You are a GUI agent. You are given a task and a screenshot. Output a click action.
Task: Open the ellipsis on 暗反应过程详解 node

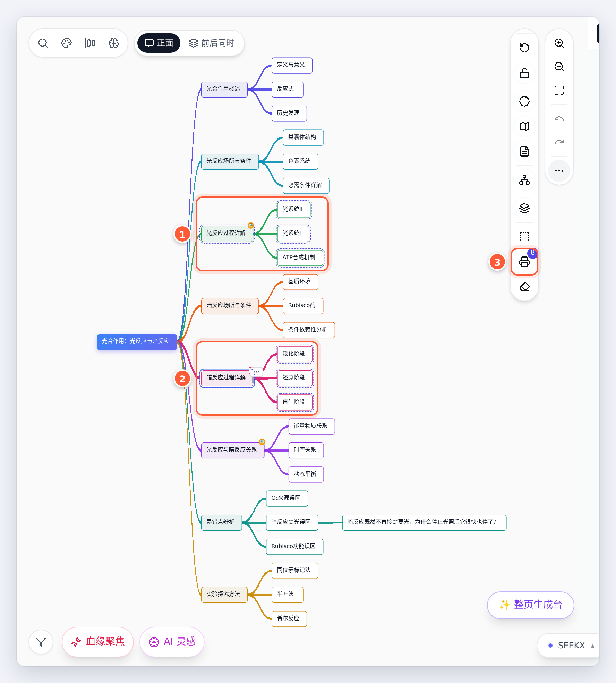click(257, 372)
